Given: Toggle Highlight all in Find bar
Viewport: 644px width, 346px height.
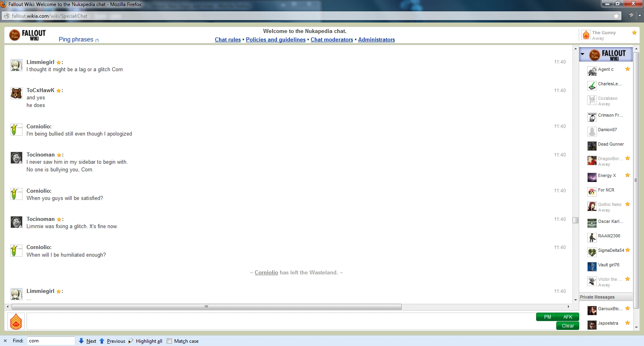Looking at the screenshot, I should [145, 341].
